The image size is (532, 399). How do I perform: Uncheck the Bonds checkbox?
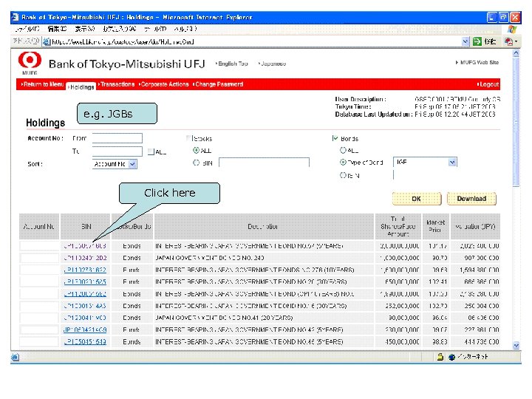(335, 138)
